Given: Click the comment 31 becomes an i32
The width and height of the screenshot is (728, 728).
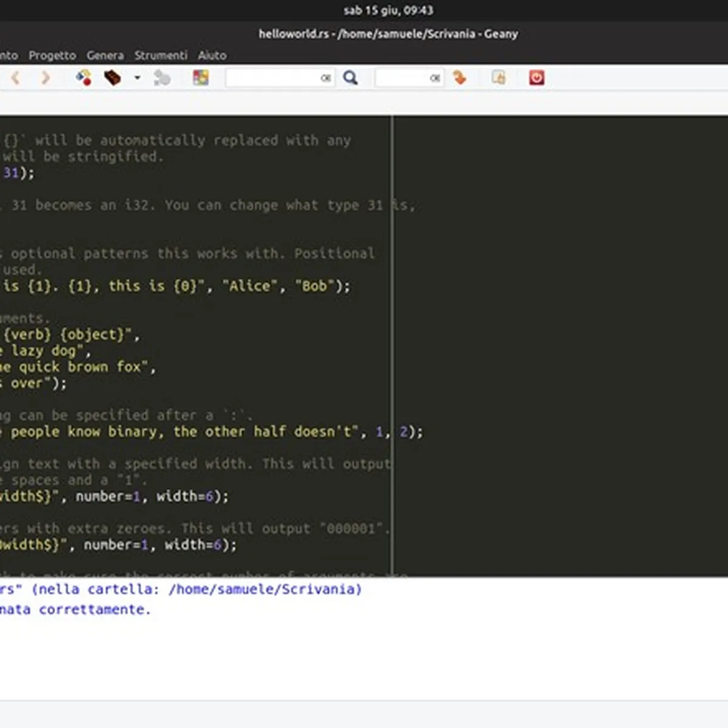Looking at the screenshot, I should coord(207,205).
